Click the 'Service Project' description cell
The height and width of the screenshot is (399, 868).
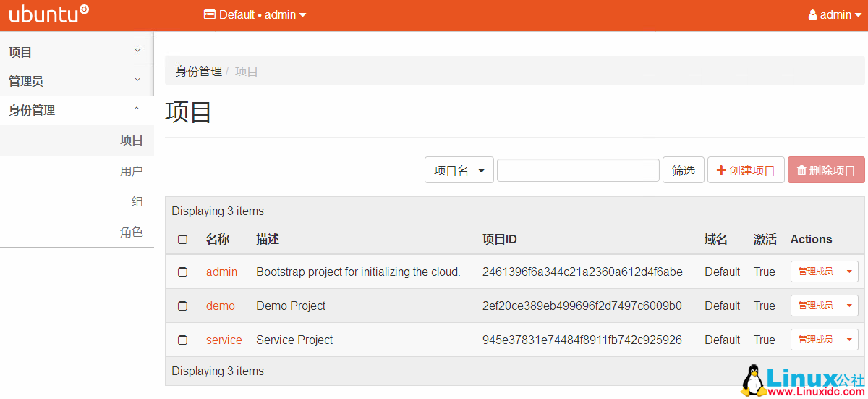pyautogui.click(x=294, y=340)
